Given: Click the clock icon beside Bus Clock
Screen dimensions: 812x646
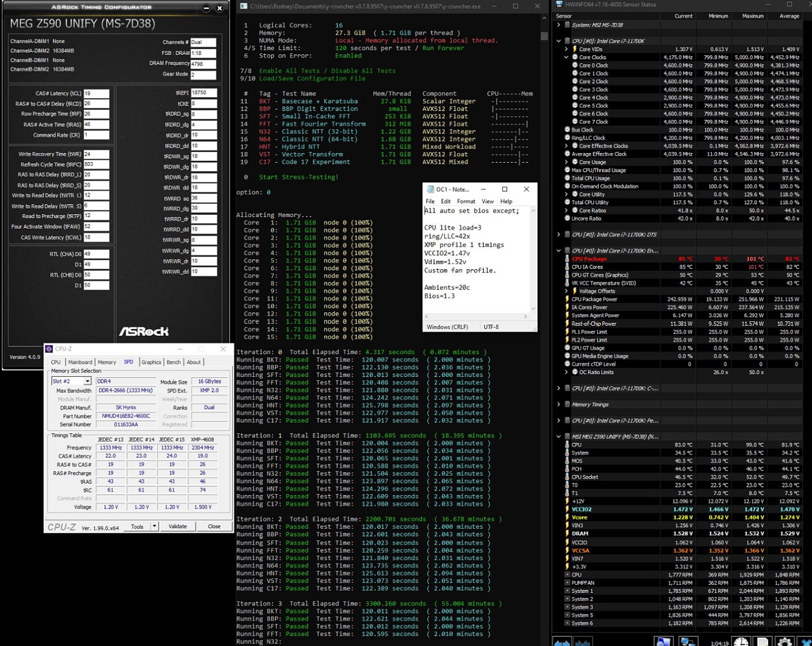Looking at the screenshot, I should point(567,130).
